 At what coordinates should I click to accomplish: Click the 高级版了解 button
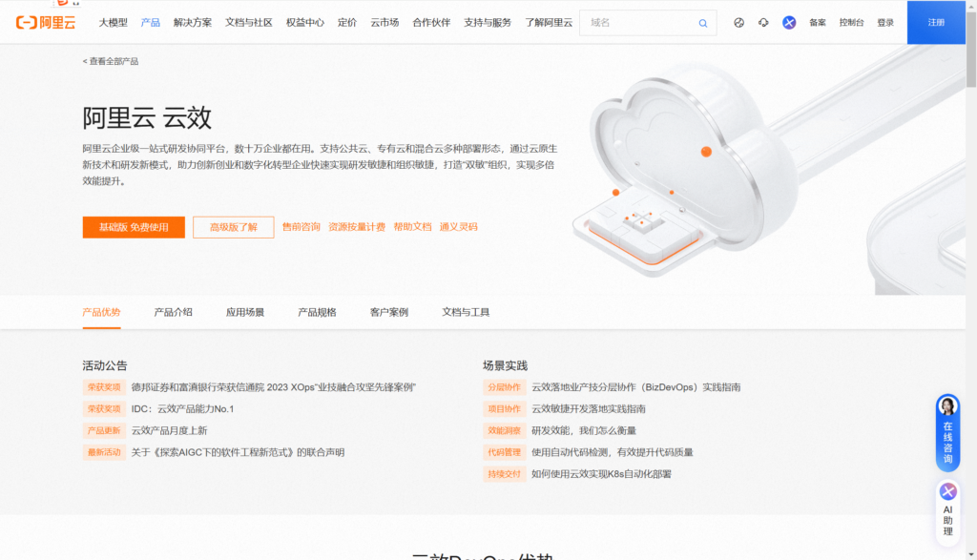(x=233, y=227)
